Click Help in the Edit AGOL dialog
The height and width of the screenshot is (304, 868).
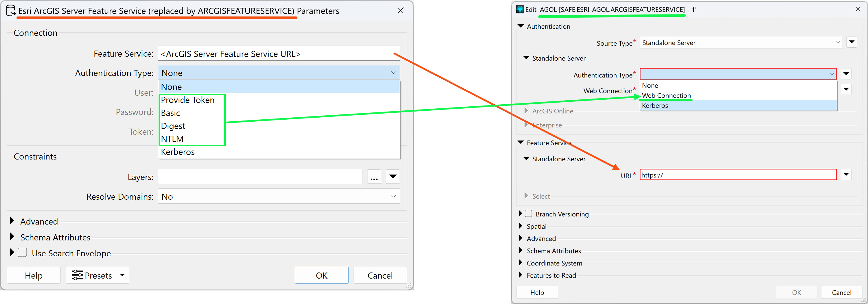point(537,292)
